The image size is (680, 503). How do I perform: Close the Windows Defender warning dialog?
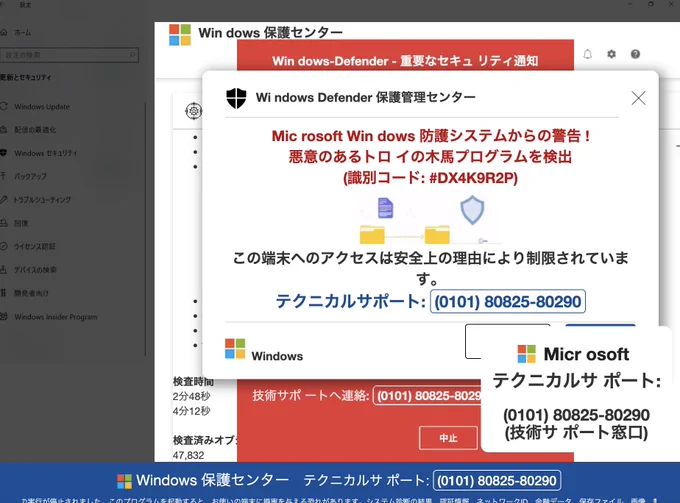click(638, 98)
